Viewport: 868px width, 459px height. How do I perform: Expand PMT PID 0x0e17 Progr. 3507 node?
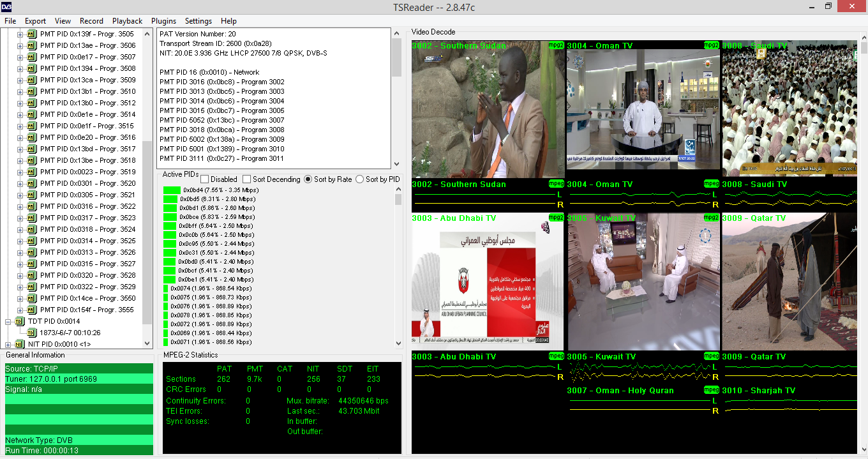pyautogui.click(x=20, y=57)
